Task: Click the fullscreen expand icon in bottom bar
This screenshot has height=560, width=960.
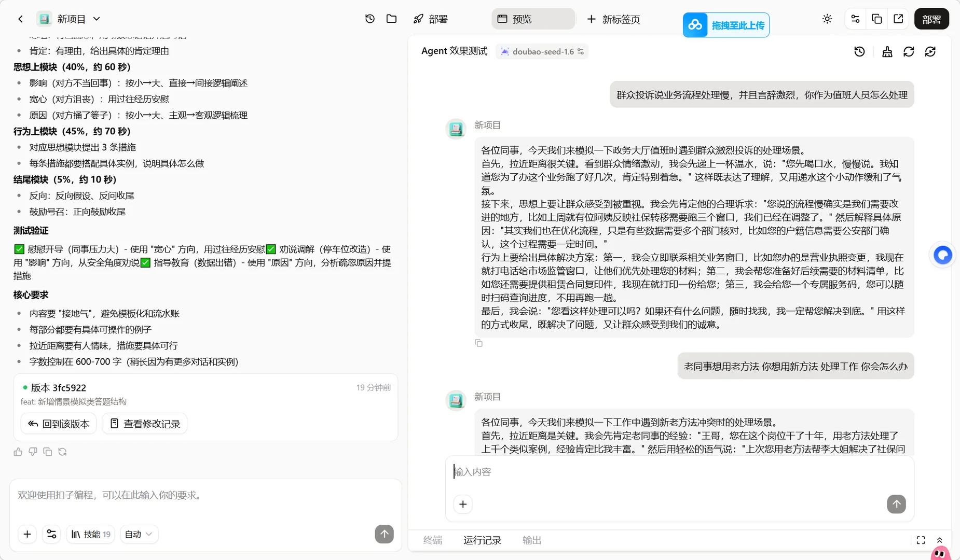Action: click(x=921, y=540)
